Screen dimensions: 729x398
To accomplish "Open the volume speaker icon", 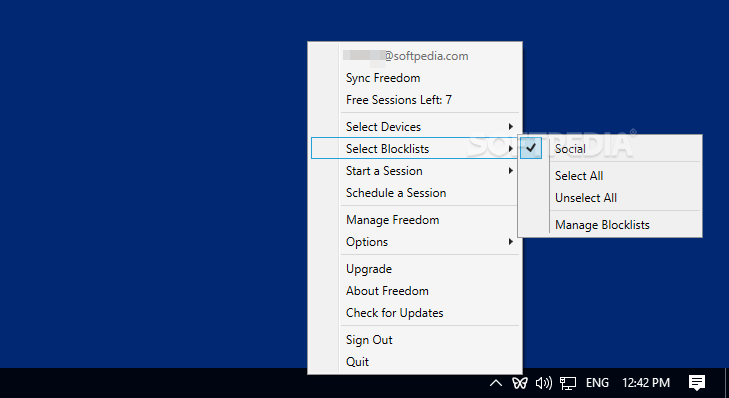I will point(543,383).
